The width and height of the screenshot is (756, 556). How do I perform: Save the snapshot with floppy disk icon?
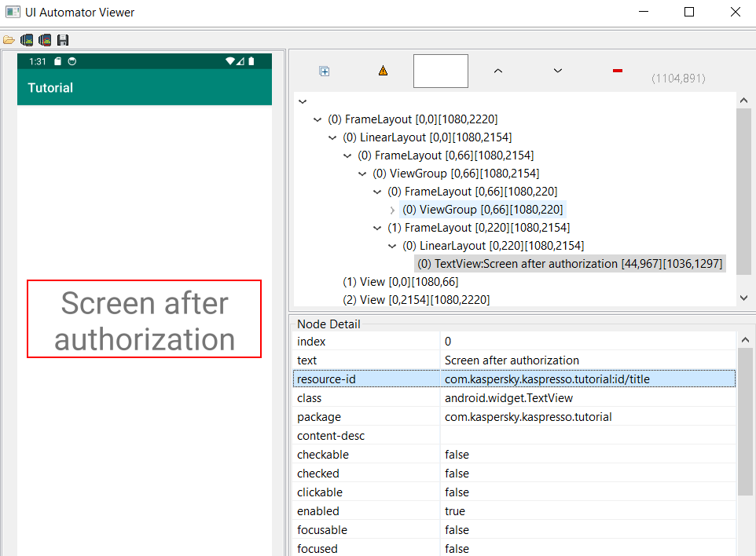tap(63, 40)
